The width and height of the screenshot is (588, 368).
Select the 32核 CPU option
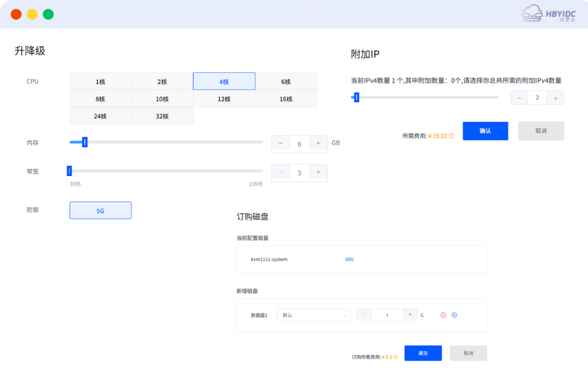pos(162,116)
